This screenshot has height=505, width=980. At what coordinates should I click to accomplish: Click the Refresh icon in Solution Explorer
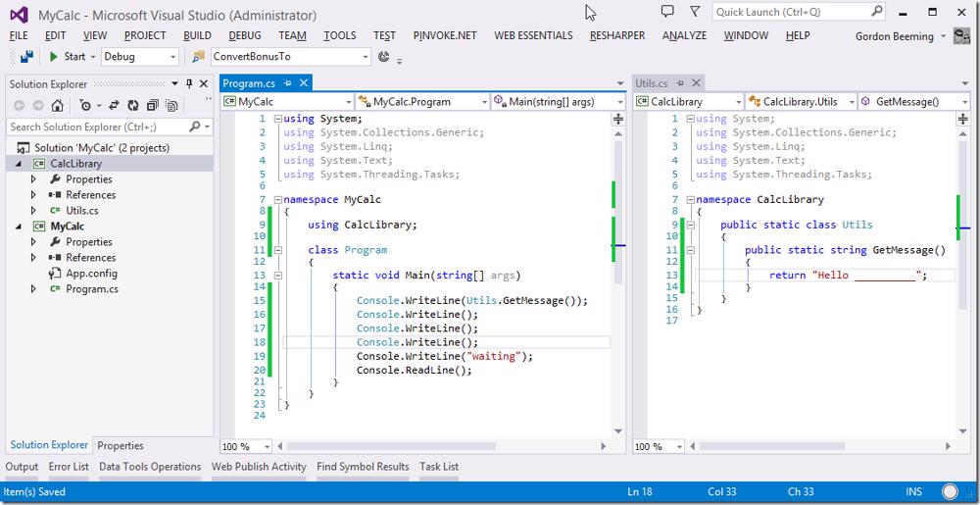coord(133,106)
